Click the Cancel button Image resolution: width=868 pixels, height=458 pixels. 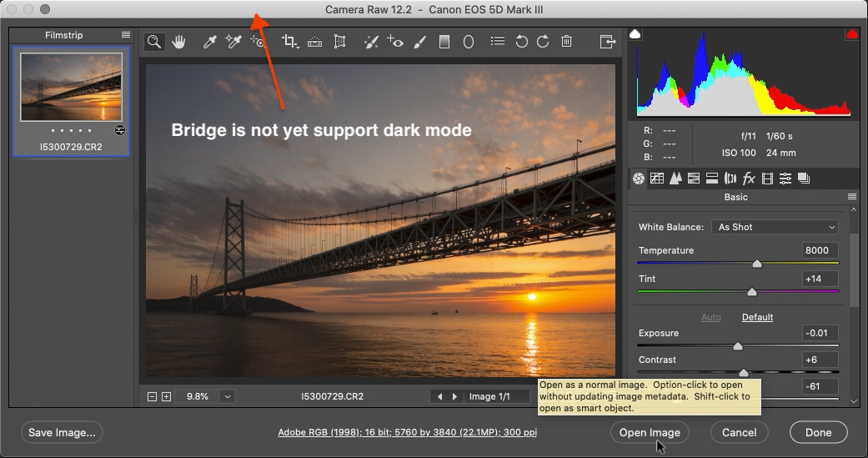739,432
